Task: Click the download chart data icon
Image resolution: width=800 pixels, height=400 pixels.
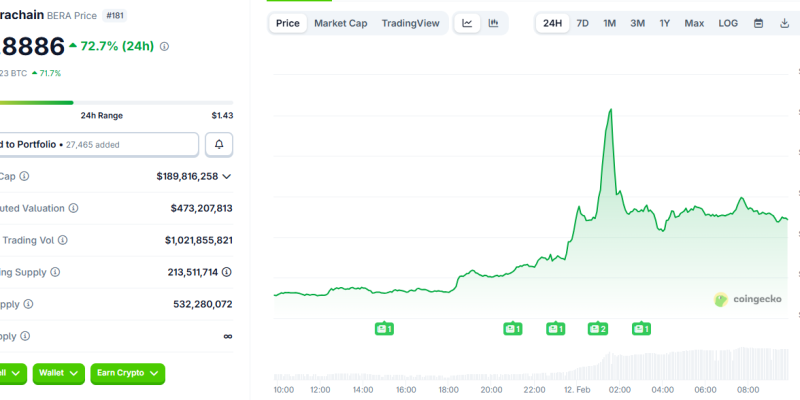Action: 785,23
